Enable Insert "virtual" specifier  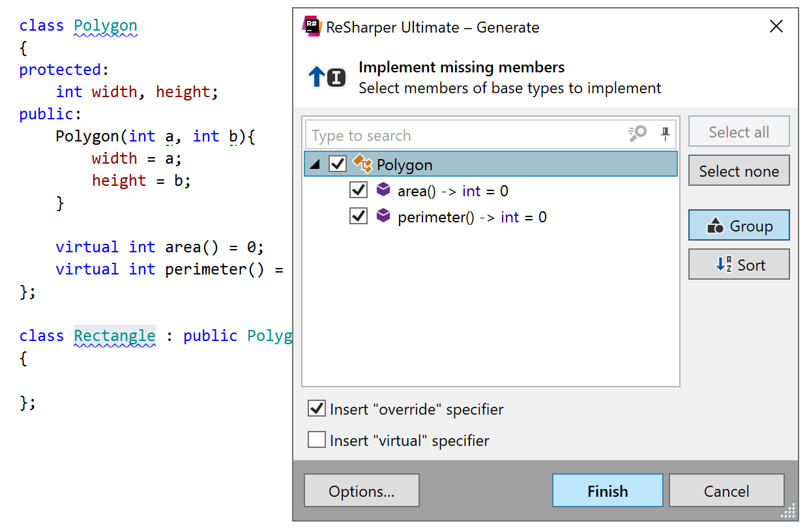pyautogui.click(x=317, y=439)
